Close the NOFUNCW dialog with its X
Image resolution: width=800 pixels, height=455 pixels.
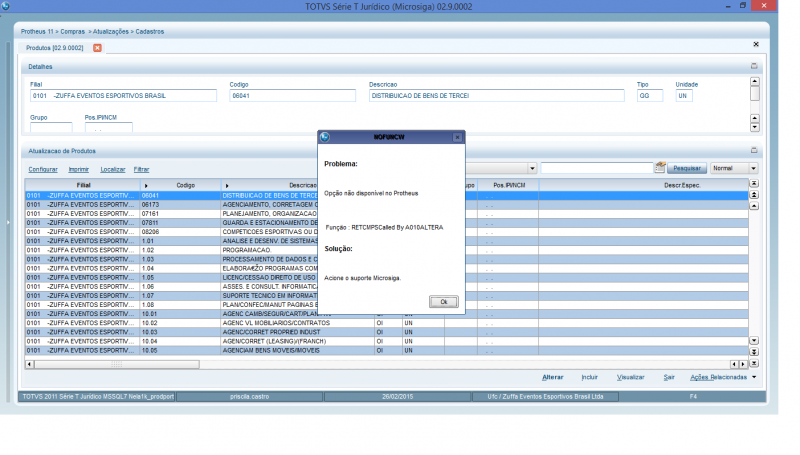coord(457,137)
